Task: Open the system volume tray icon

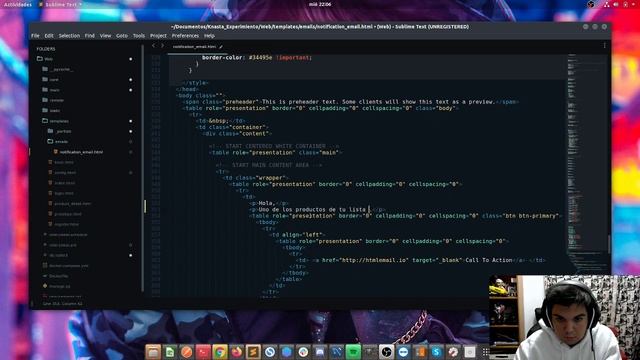Action: (616, 4)
